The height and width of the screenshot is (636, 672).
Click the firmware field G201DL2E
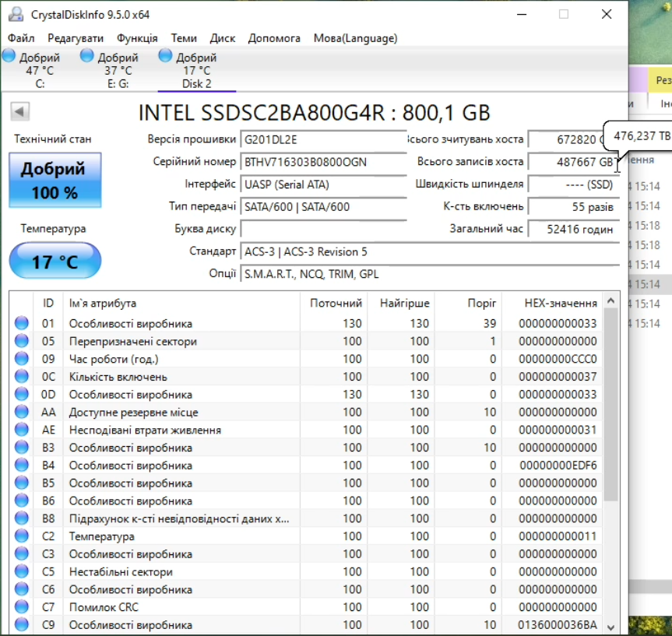(323, 139)
